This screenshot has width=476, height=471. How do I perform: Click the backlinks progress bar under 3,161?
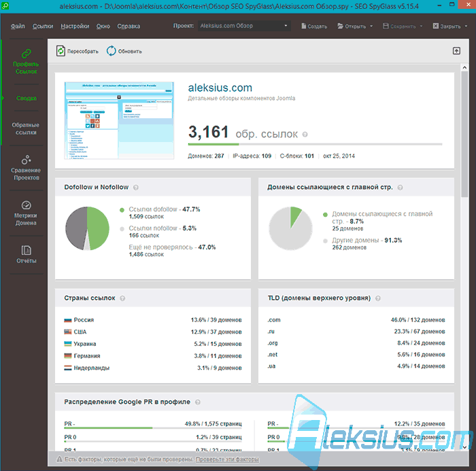[x=315, y=144]
